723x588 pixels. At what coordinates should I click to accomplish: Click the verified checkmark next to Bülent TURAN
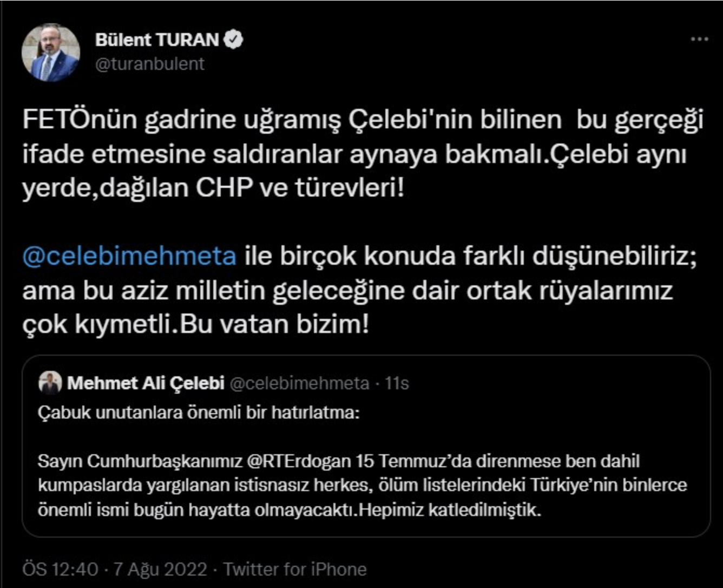[235, 38]
